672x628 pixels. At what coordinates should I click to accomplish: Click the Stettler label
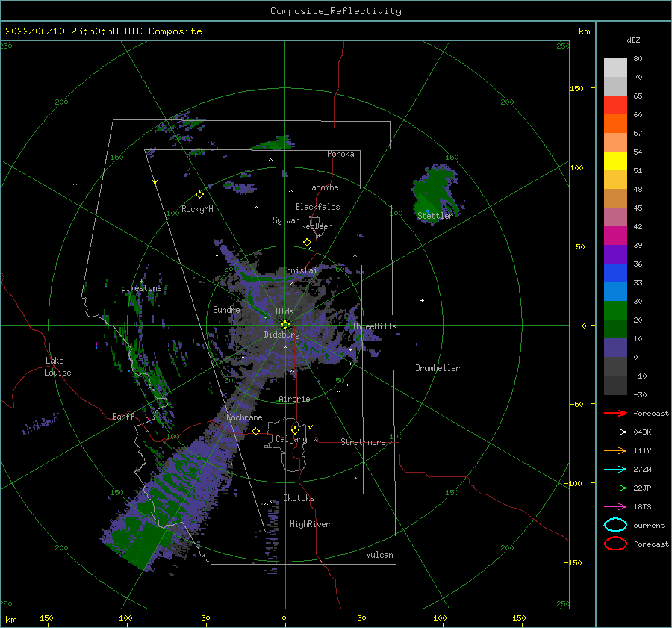point(435,216)
